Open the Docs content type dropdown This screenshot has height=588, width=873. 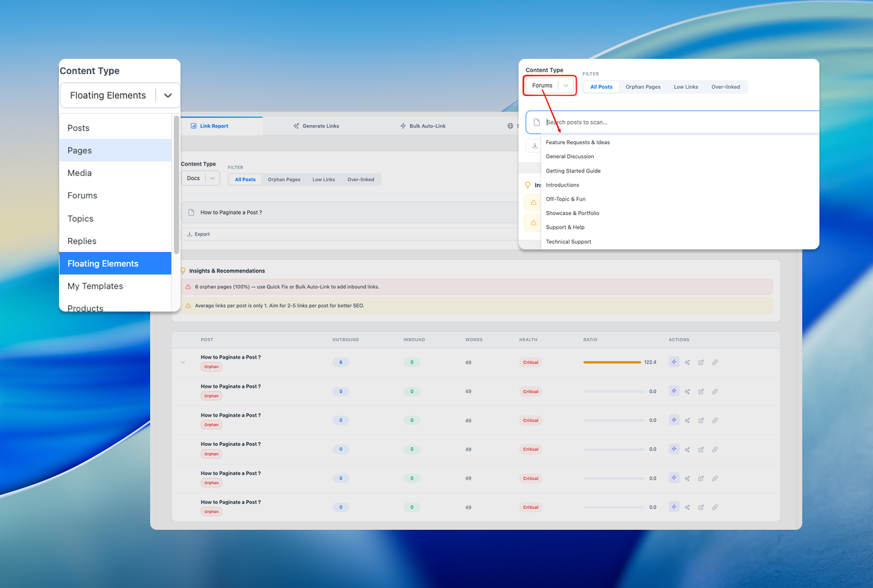click(x=200, y=179)
